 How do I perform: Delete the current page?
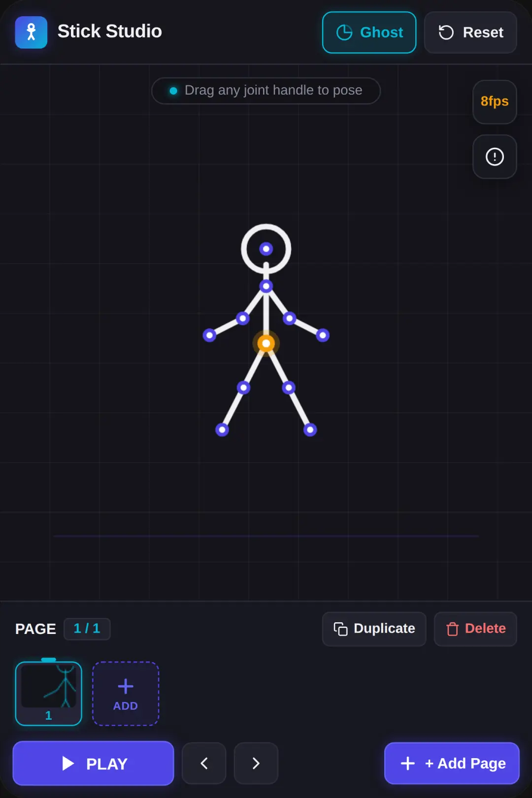pos(475,629)
